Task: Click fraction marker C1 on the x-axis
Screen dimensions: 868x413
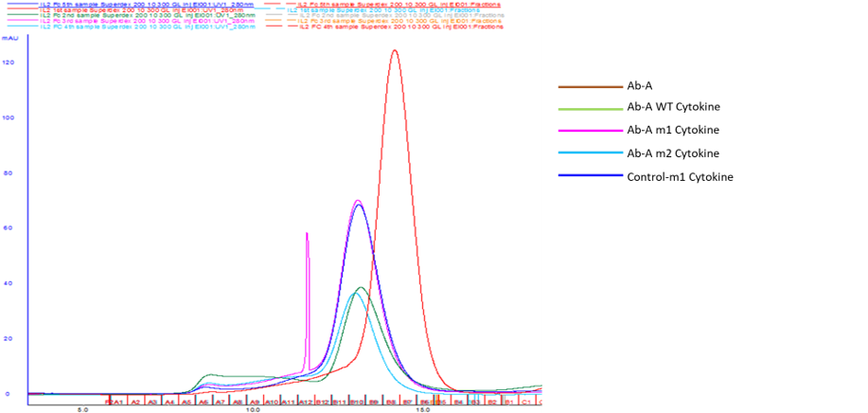Action: pos(524,402)
